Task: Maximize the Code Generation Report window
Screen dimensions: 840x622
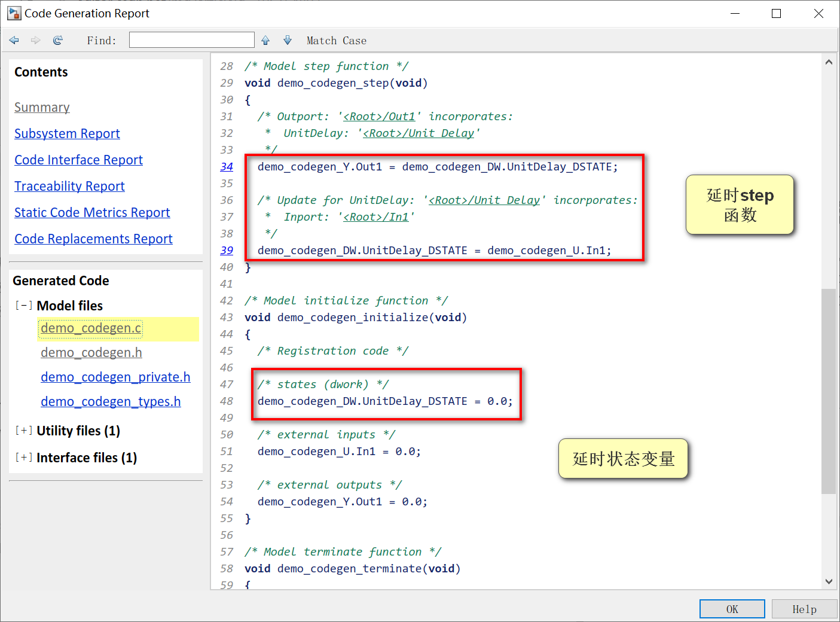Action: [x=777, y=13]
